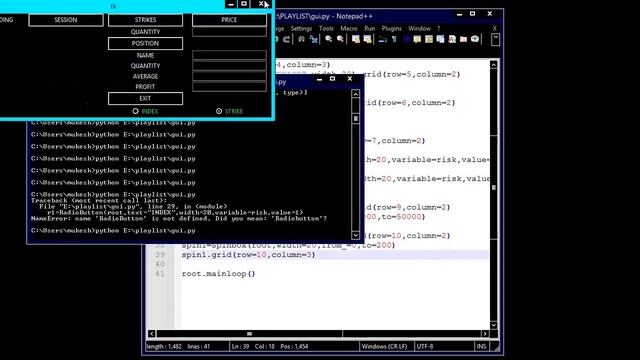Click the PRICE button in tk window

(x=229, y=20)
